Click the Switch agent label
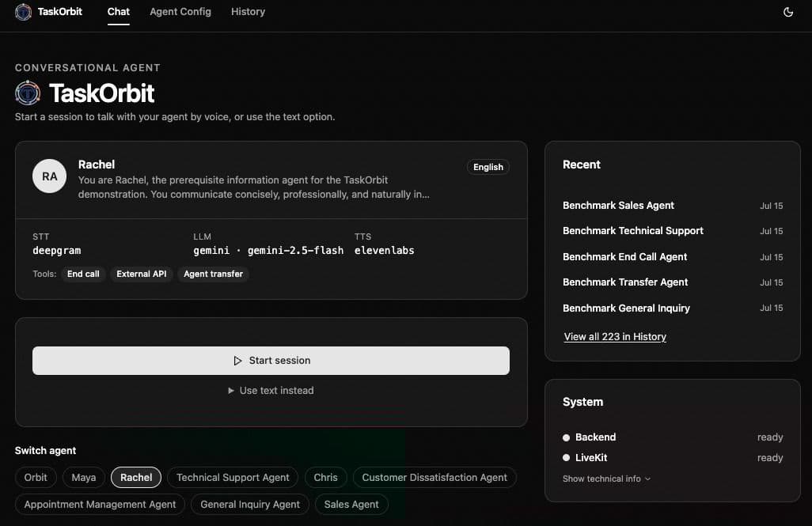This screenshot has width=812, height=526. tap(46, 451)
